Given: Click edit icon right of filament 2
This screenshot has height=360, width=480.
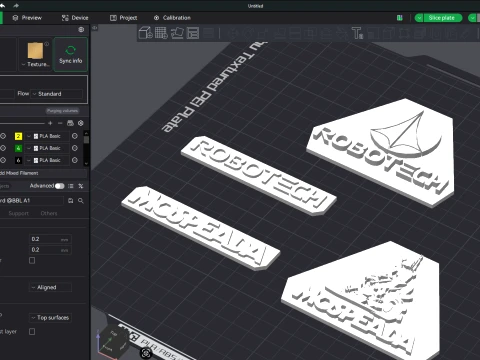Looking at the screenshot, I should coord(75,136).
